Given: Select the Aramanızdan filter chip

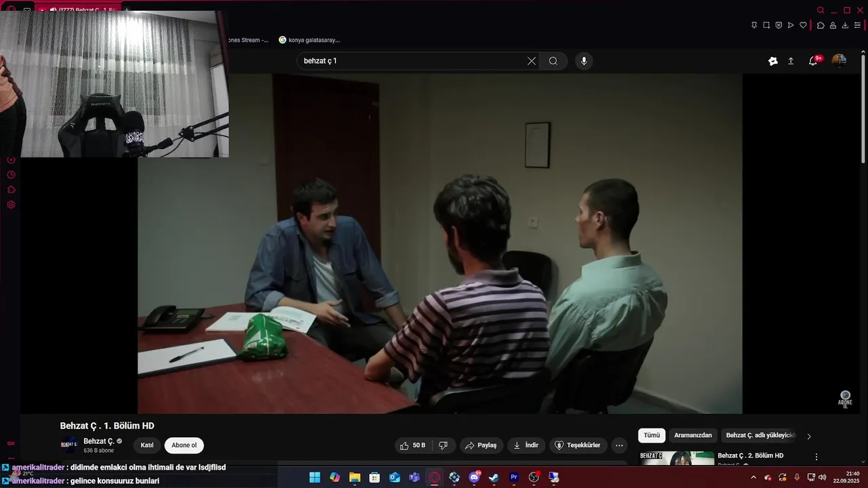Looking at the screenshot, I should [693, 435].
